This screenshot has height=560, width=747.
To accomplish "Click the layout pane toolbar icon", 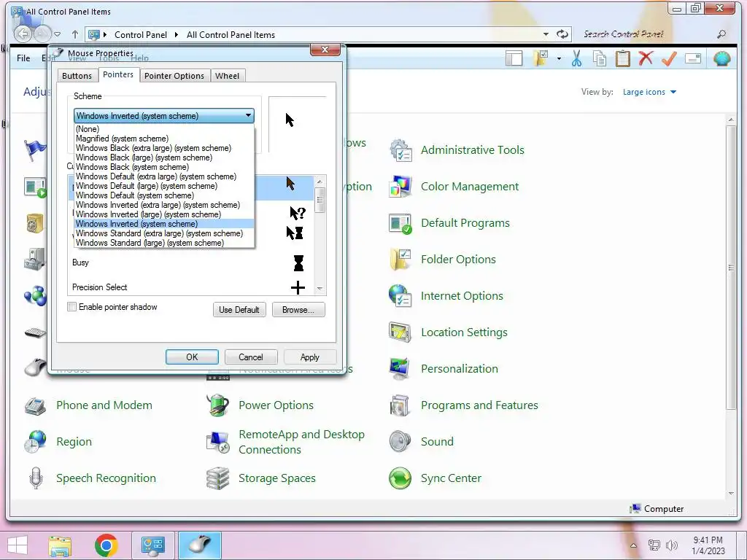I will pos(514,58).
